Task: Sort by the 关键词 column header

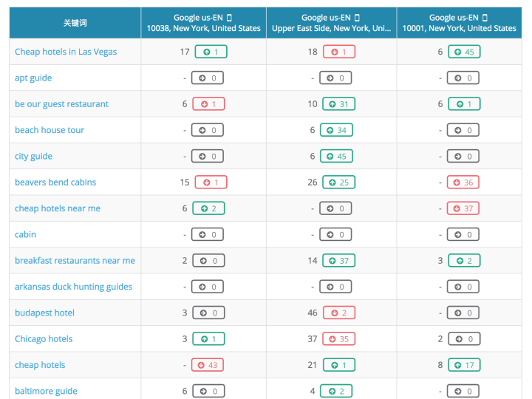Action: (75, 23)
